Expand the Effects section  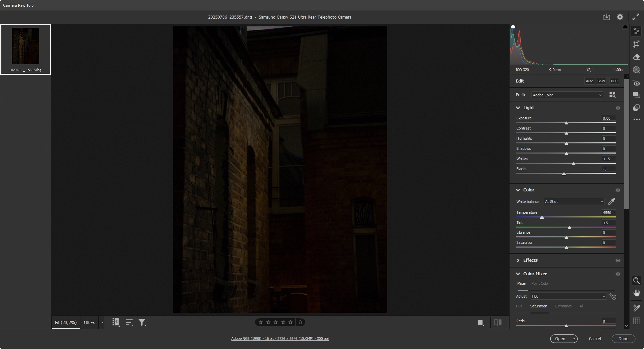pos(518,260)
